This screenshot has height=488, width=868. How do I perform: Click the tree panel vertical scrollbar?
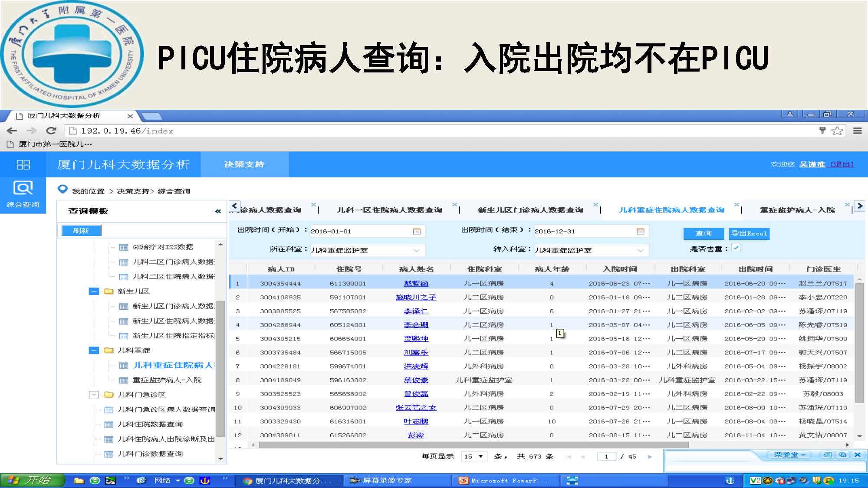click(x=220, y=369)
